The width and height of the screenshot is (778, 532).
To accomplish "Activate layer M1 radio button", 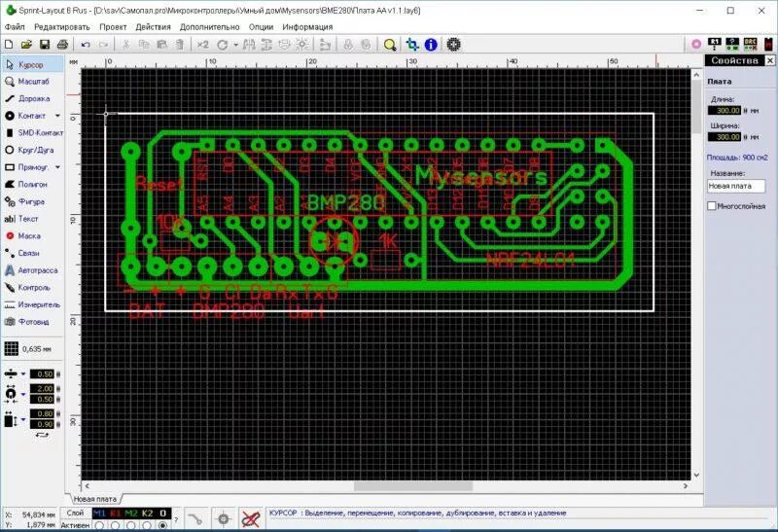I will [x=99, y=525].
